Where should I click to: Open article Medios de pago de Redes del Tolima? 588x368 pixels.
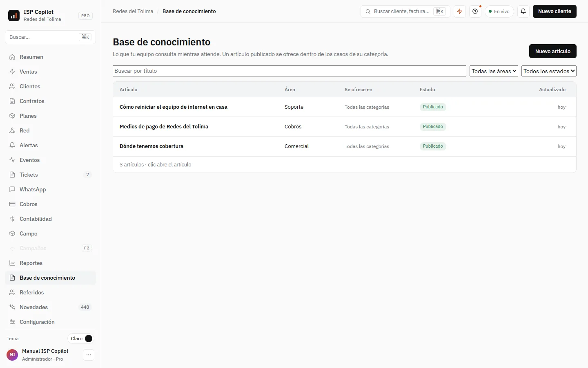point(164,127)
